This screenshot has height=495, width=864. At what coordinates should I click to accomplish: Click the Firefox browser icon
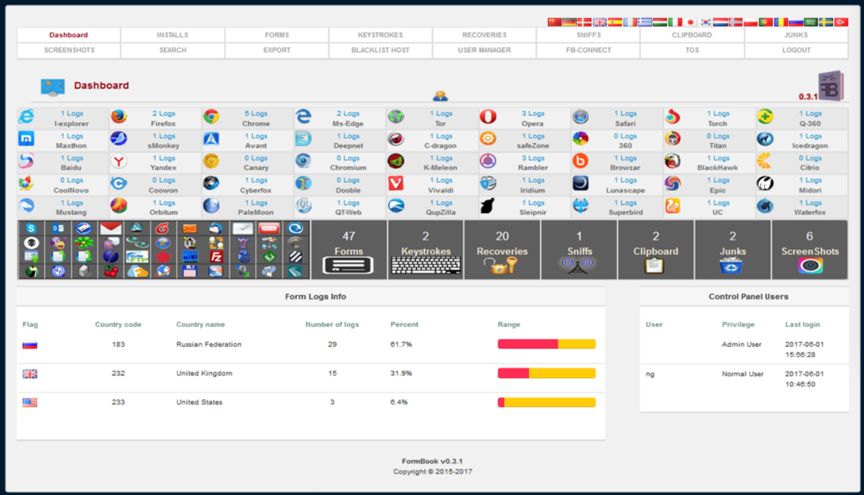(x=119, y=117)
